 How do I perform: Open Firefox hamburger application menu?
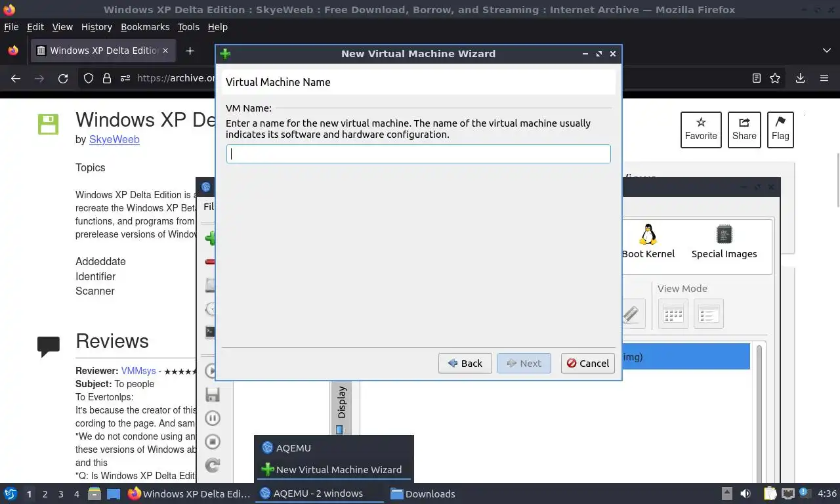[824, 78]
